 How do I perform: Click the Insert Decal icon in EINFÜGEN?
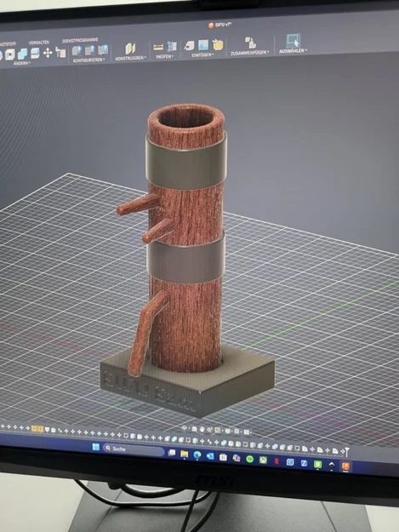[218, 44]
